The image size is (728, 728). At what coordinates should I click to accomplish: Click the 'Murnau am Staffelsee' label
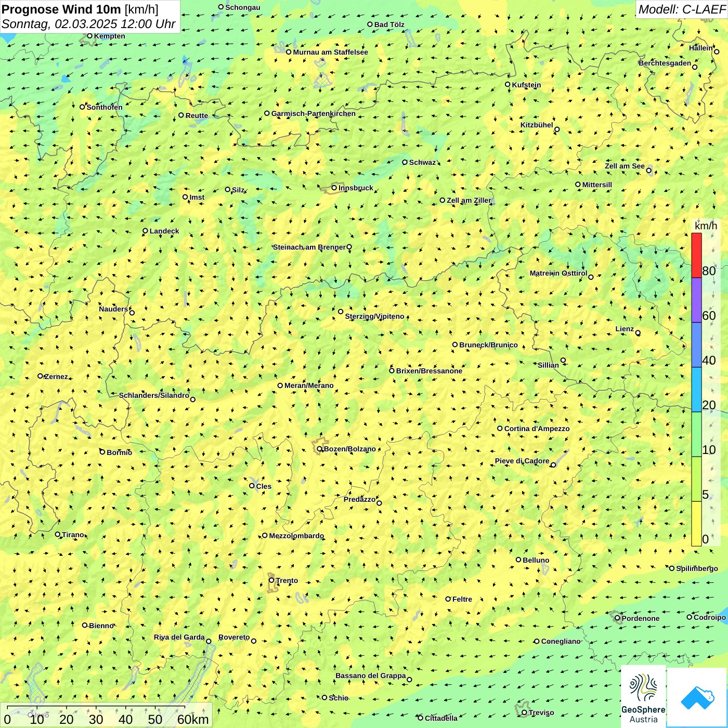click(330, 52)
